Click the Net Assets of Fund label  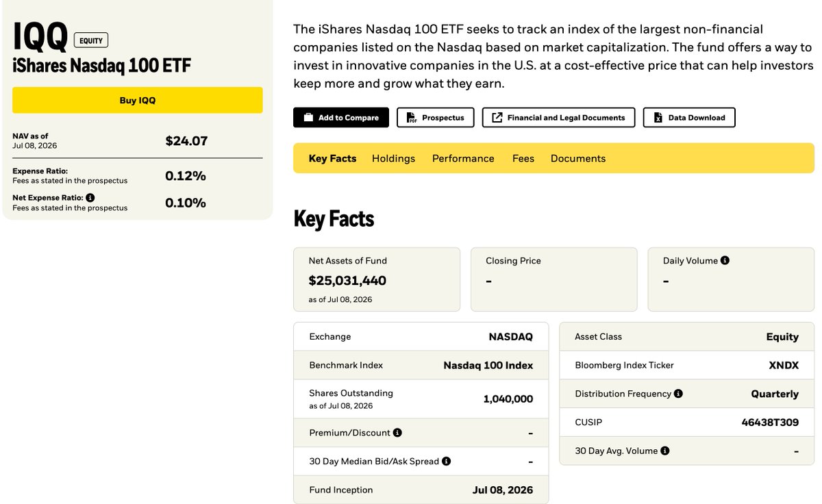point(348,261)
